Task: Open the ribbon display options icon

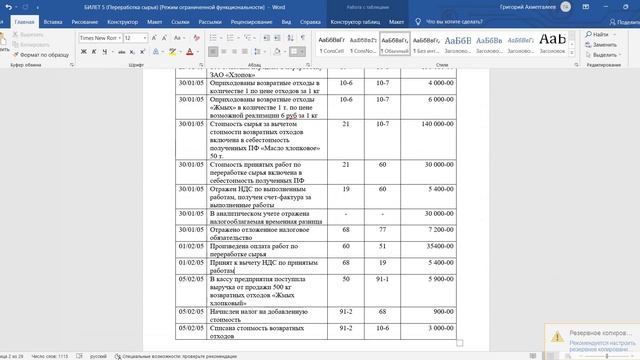Action: pyautogui.click(x=586, y=7)
